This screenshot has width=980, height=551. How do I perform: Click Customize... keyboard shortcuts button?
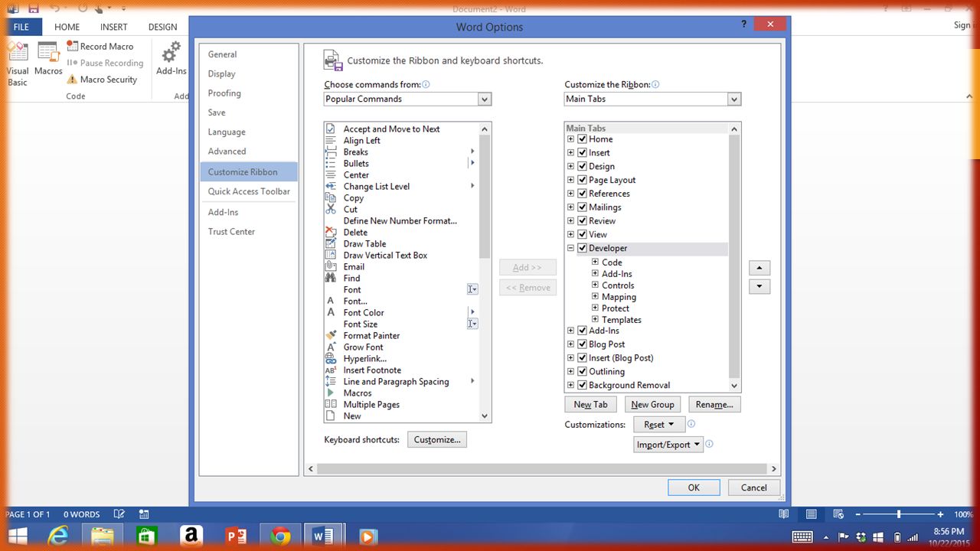(x=437, y=440)
